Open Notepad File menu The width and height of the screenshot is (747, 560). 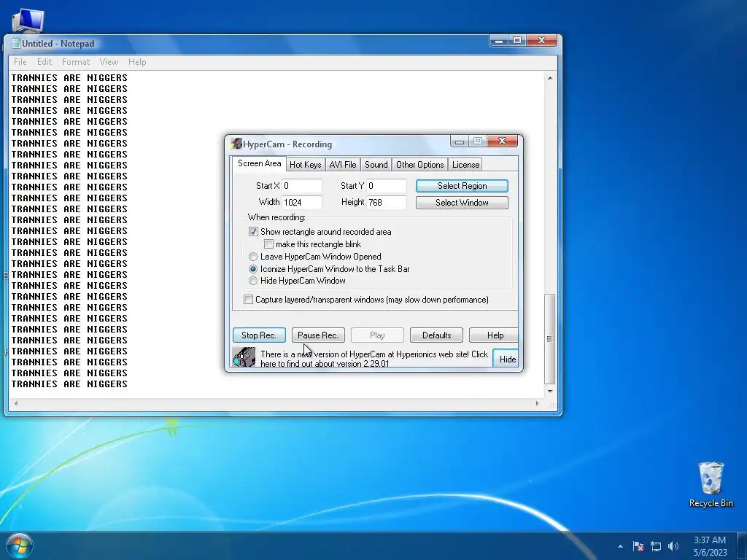[20, 62]
